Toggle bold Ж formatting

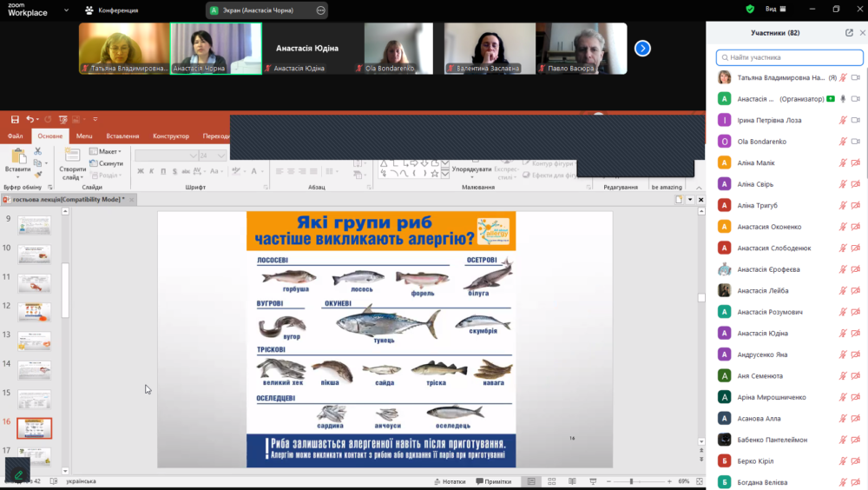pyautogui.click(x=141, y=171)
